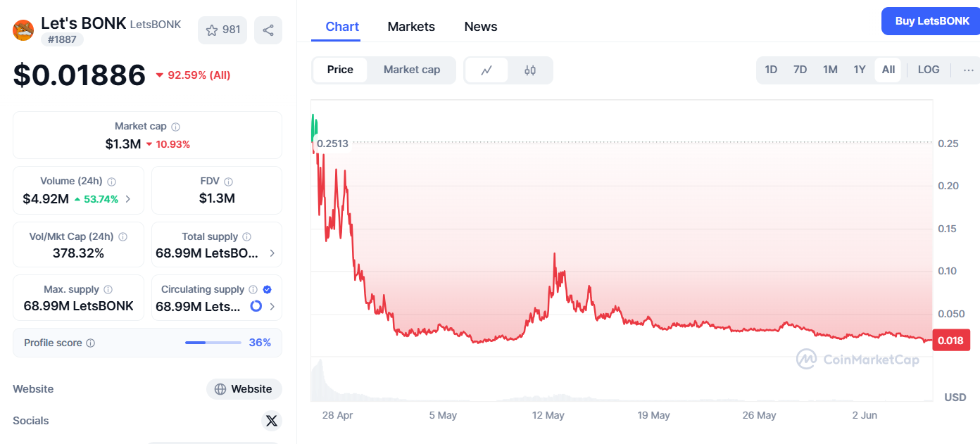Switch to candlestick chart view
The height and width of the screenshot is (444, 980).
pos(530,70)
